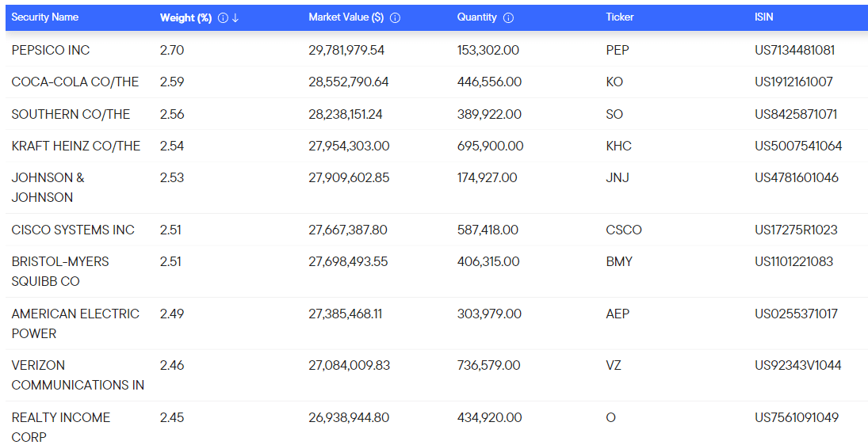Click ISIN US4781601046

(x=797, y=177)
